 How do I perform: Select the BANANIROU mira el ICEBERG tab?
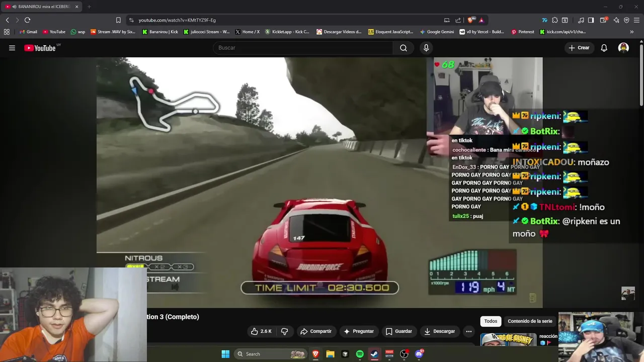pyautogui.click(x=42, y=7)
